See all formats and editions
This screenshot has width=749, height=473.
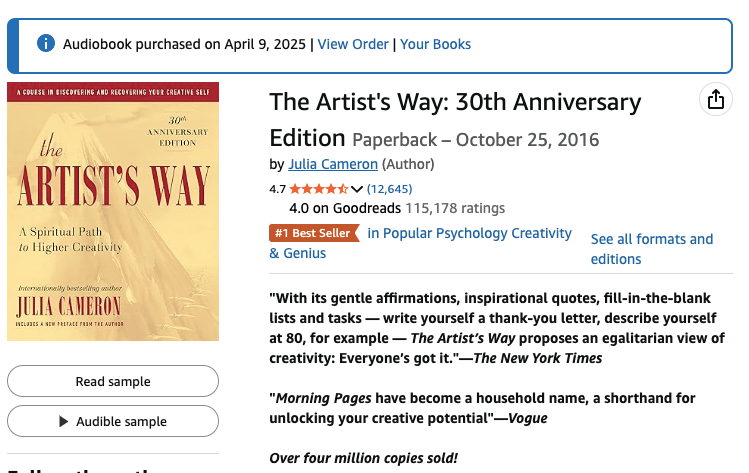pyautogui.click(x=651, y=249)
